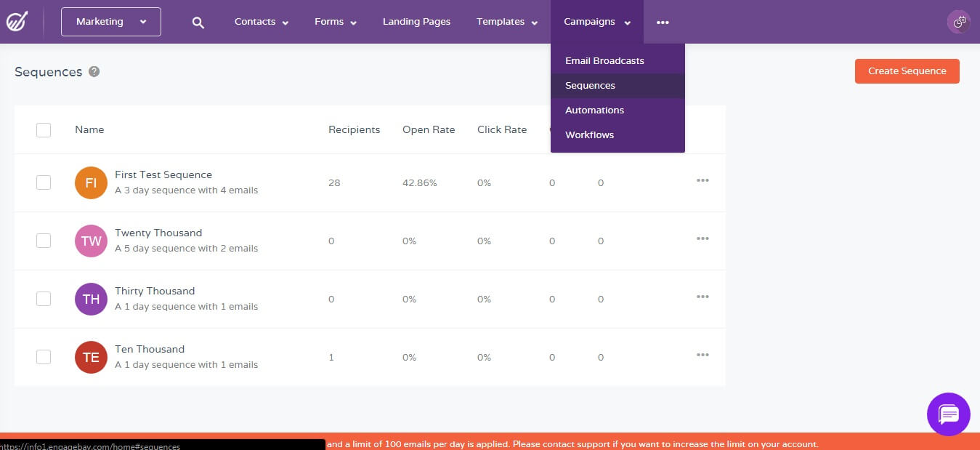Click the TE avatar for Ten Thousand
This screenshot has width=980, height=450.
[91, 358]
